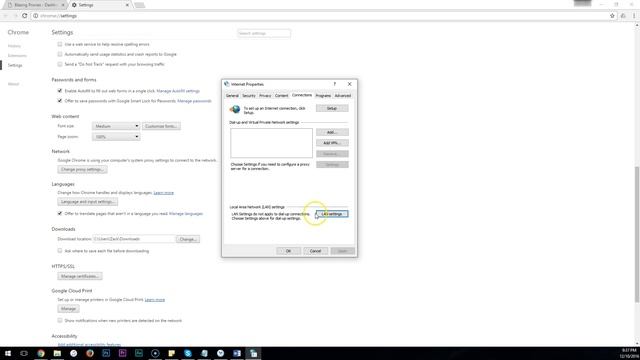Screen dimensions: 640x360
Task: Open History in Chrome's left sidebar
Action: pos(14,46)
